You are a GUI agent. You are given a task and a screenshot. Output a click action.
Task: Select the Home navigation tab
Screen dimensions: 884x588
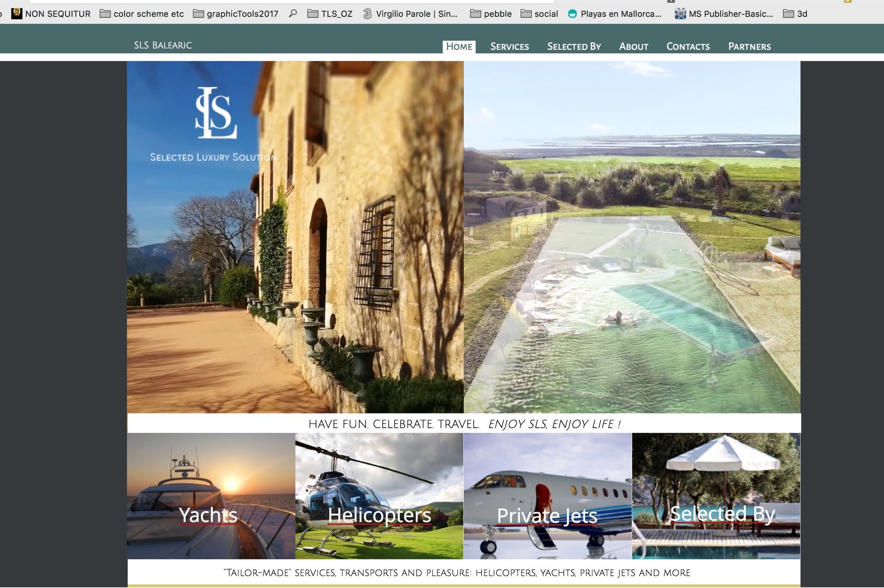tap(459, 47)
